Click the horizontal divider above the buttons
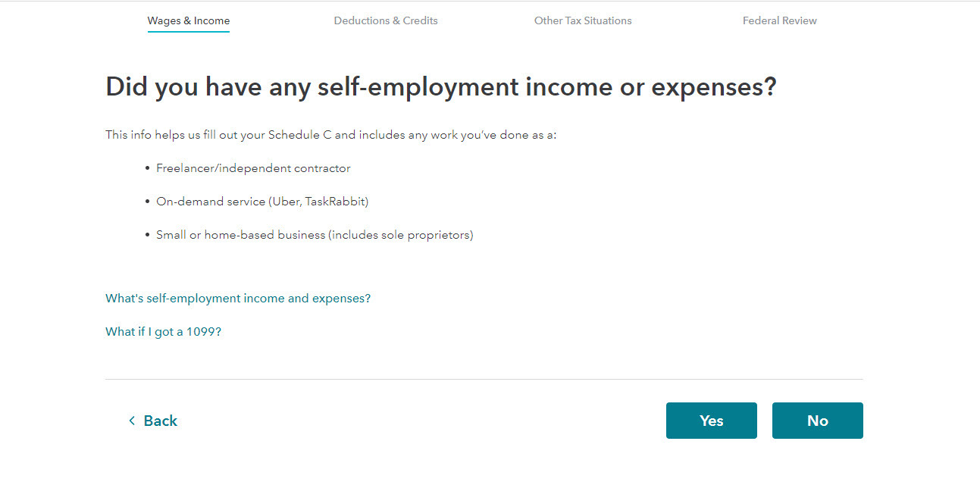 coord(484,379)
